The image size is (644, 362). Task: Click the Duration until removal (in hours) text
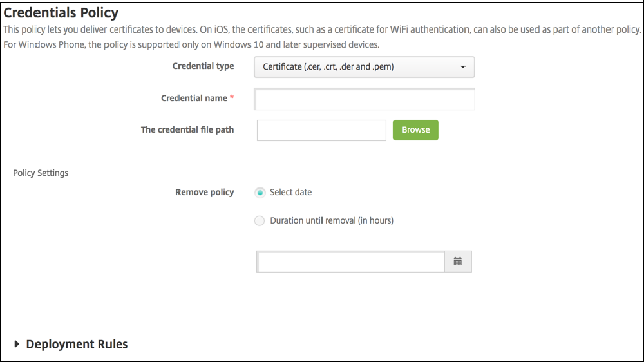click(332, 220)
